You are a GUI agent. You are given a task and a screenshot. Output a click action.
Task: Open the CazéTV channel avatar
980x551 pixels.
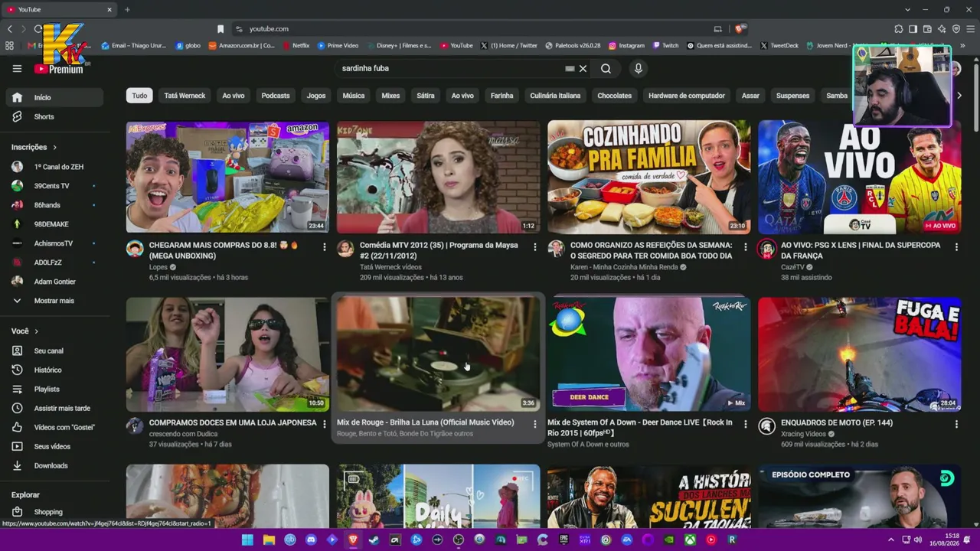[766, 249]
